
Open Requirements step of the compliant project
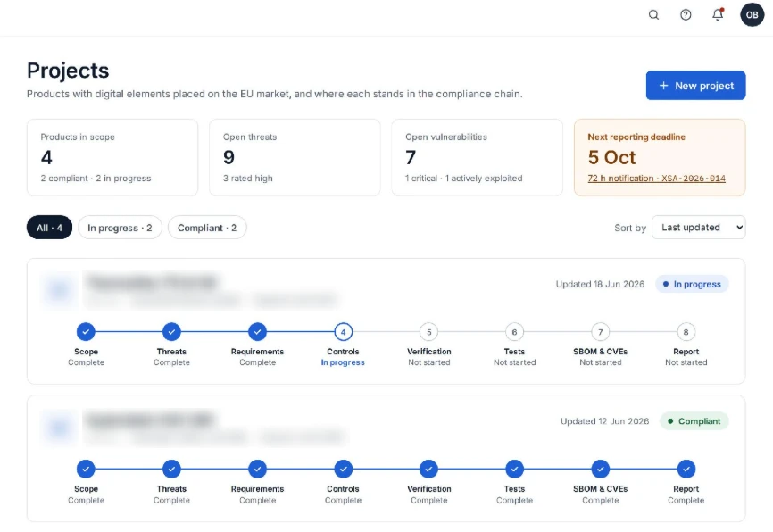coord(257,469)
